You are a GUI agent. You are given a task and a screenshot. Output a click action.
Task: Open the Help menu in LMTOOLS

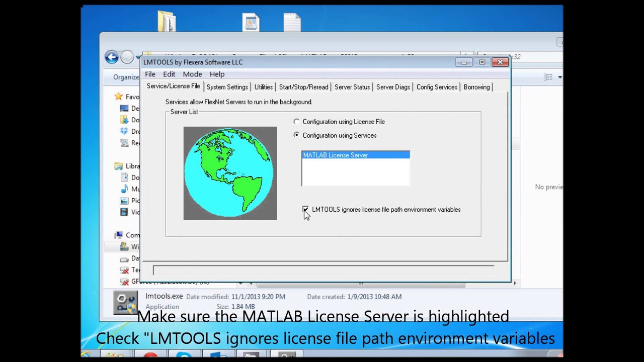coord(217,74)
